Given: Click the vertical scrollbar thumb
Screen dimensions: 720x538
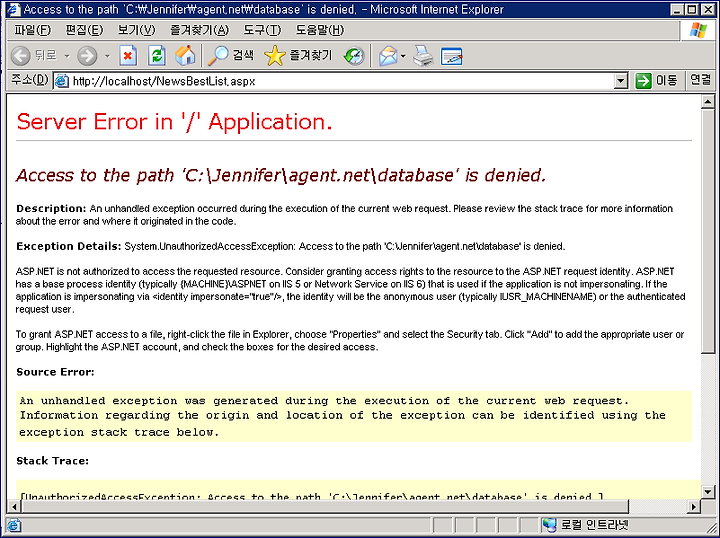Looking at the screenshot, I should point(708,231).
